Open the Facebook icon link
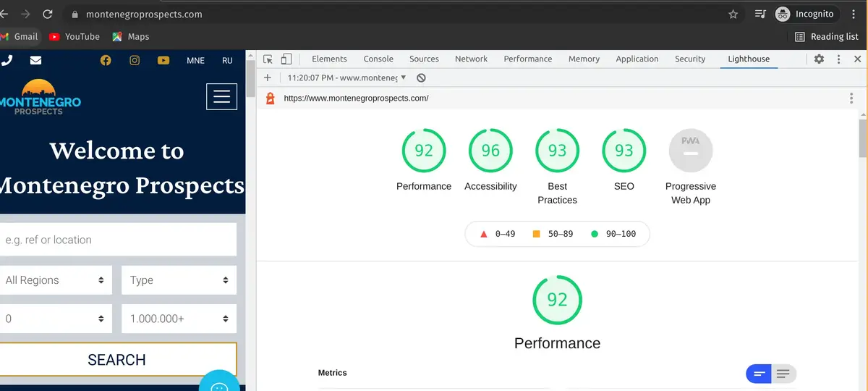 click(x=106, y=60)
